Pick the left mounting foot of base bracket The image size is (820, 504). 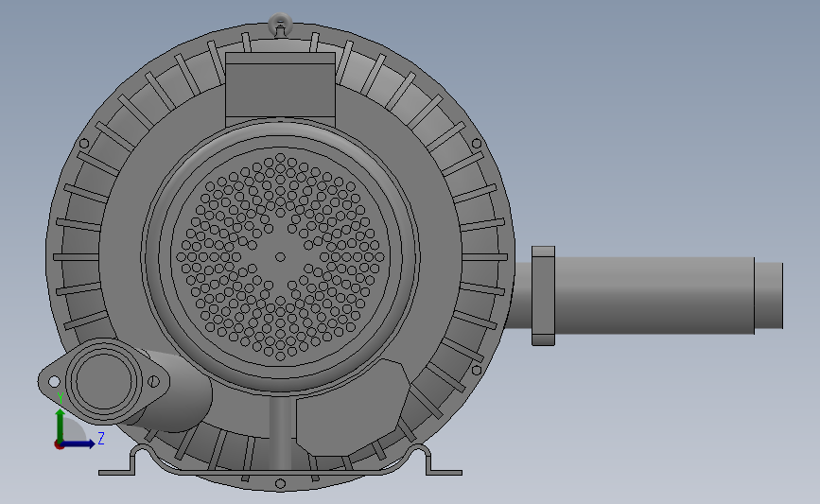click(x=117, y=472)
